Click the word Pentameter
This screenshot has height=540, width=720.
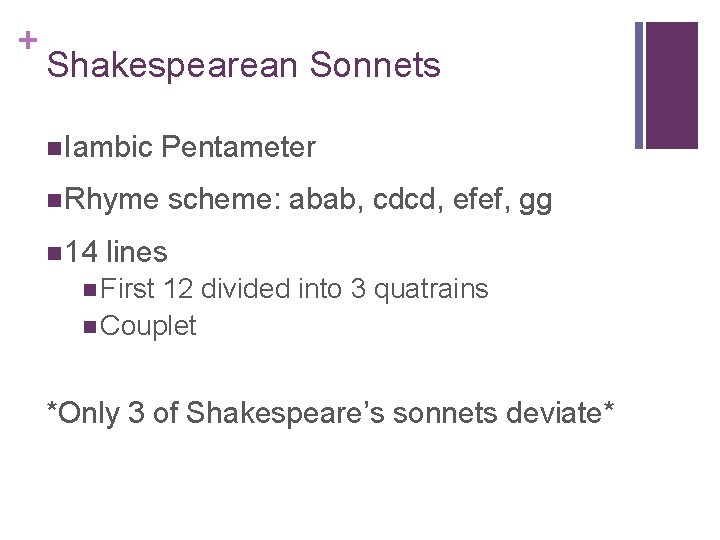[238, 148]
